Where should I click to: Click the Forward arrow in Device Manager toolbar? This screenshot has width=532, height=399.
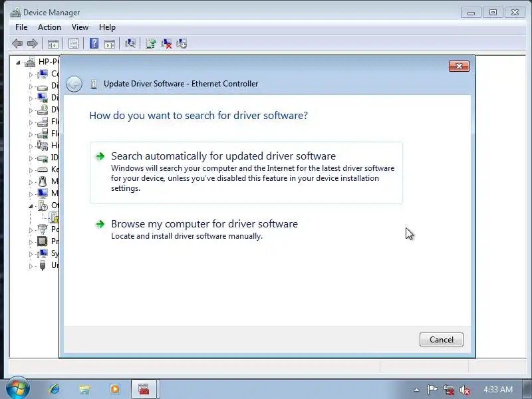32,43
